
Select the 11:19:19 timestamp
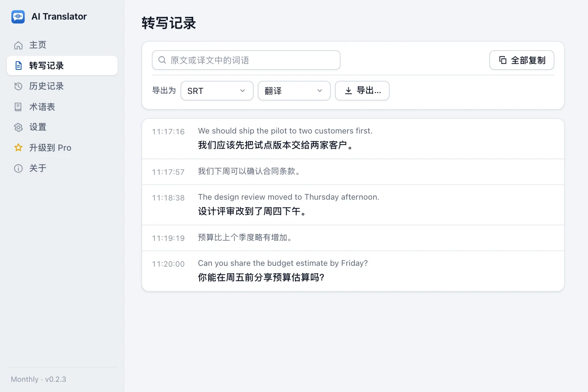point(168,238)
